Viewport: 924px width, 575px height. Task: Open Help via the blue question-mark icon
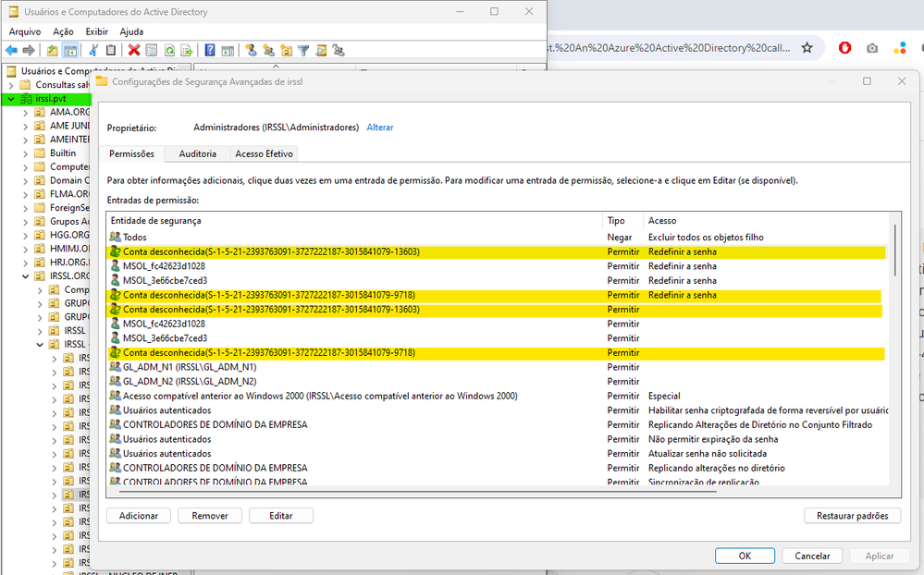point(210,51)
